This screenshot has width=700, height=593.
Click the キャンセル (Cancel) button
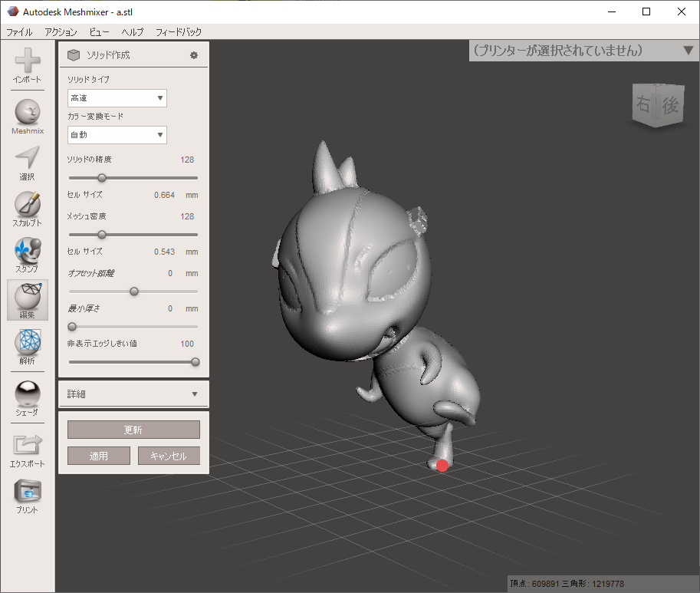tap(169, 456)
